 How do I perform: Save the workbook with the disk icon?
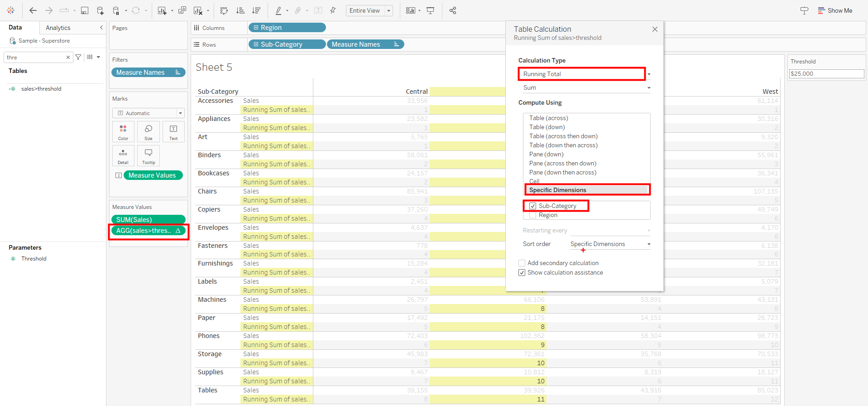pos(85,10)
